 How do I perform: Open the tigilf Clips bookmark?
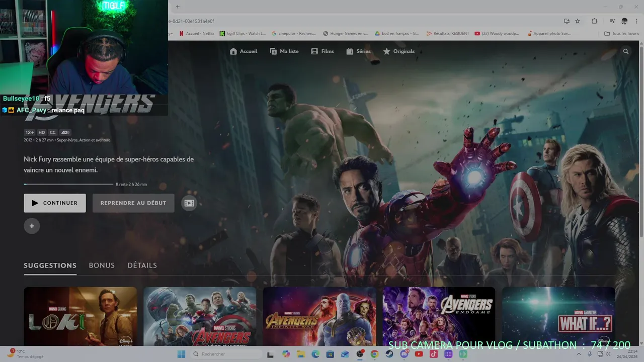[x=243, y=34]
